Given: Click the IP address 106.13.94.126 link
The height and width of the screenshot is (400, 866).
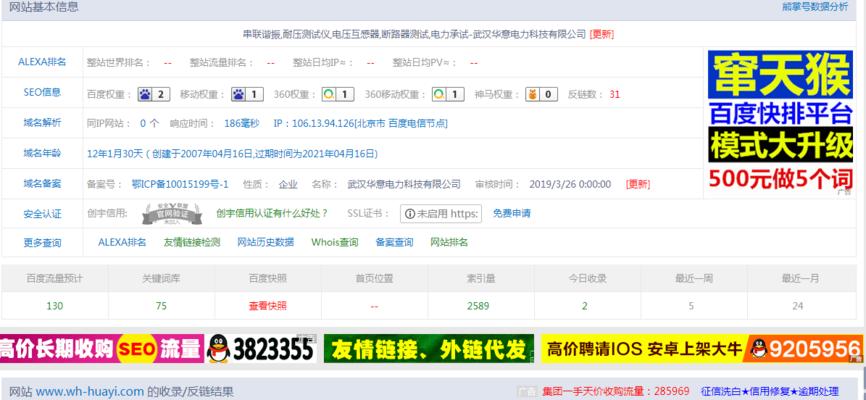Looking at the screenshot, I should (360, 124).
